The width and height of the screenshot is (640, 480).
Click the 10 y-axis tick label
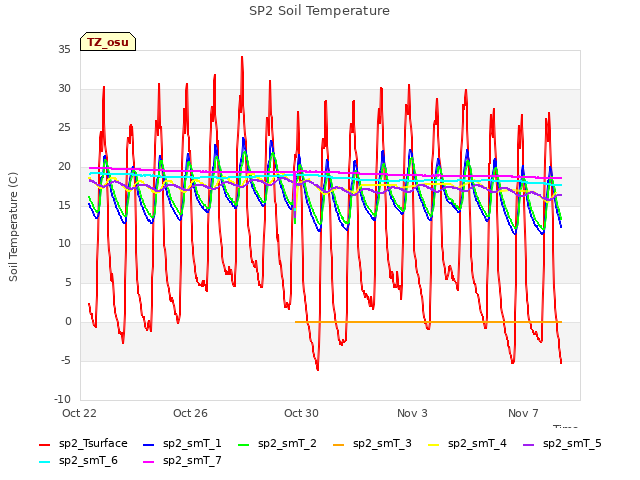click(x=64, y=244)
